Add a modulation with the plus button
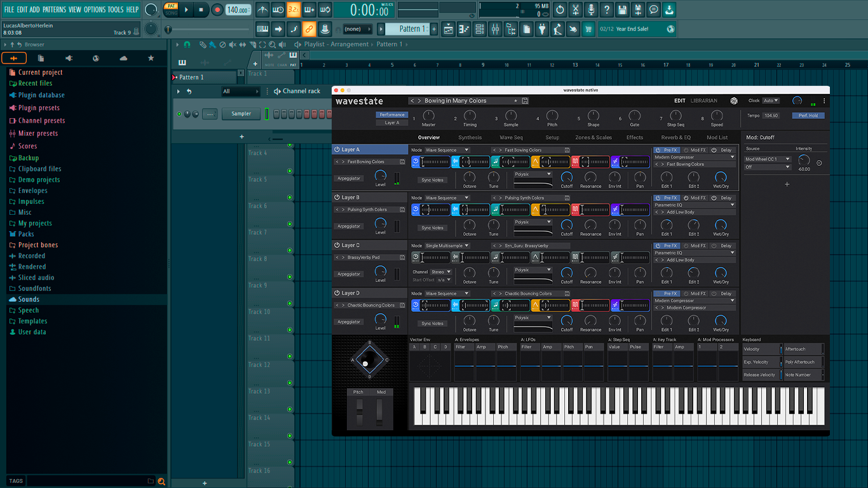 click(x=787, y=184)
